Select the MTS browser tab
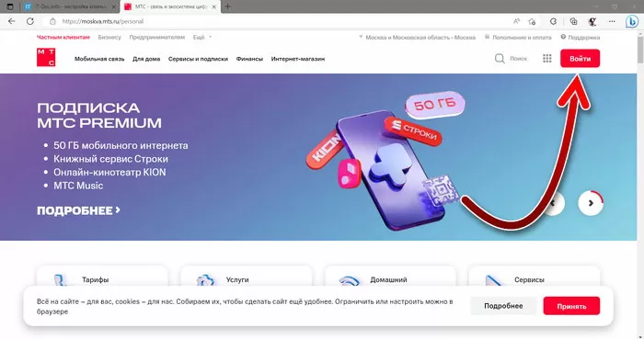Screen dimensions: 644x339 [170, 6]
